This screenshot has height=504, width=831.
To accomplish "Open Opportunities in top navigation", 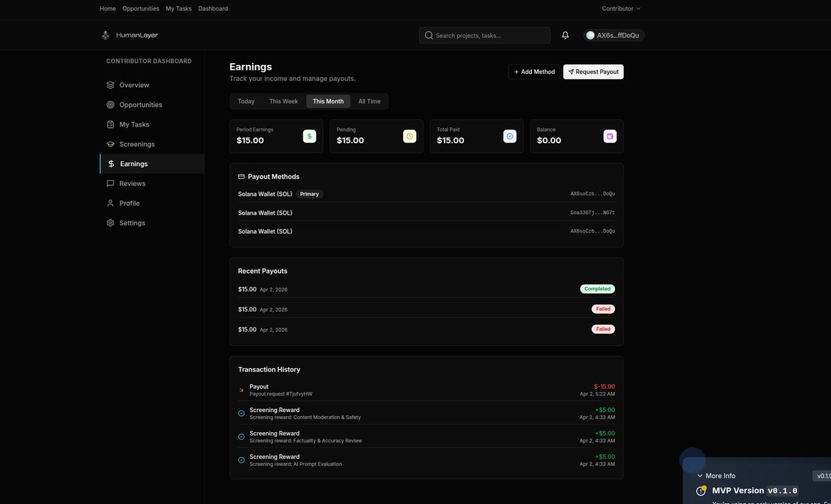I will [x=141, y=8].
